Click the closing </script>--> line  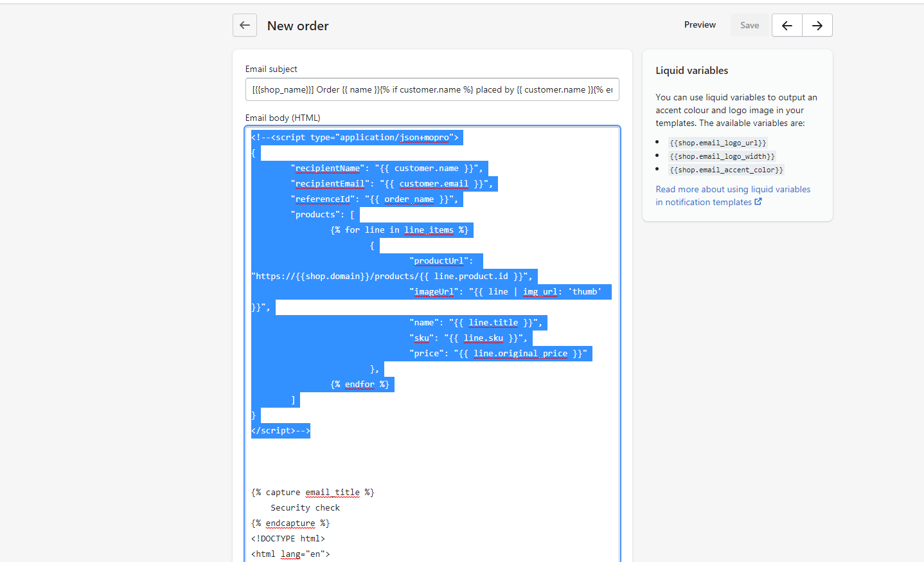tap(281, 431)
